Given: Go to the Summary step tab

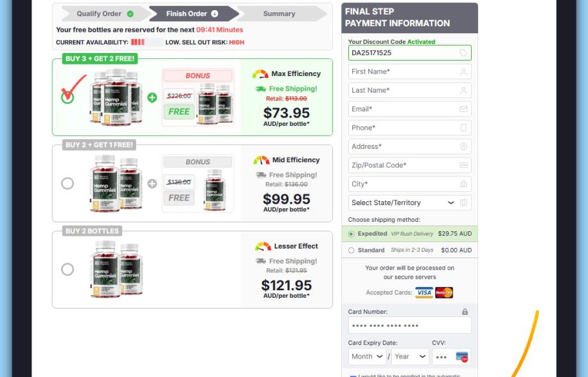Looking at the screenshot, I should pos(281,14).
